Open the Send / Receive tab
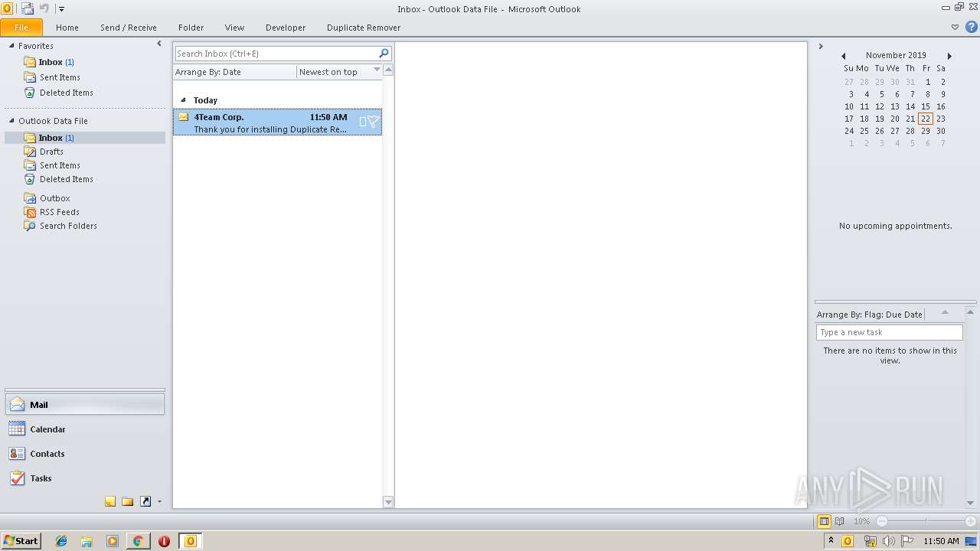This screenshot has height=551, width=980. [x=129, y=28]
